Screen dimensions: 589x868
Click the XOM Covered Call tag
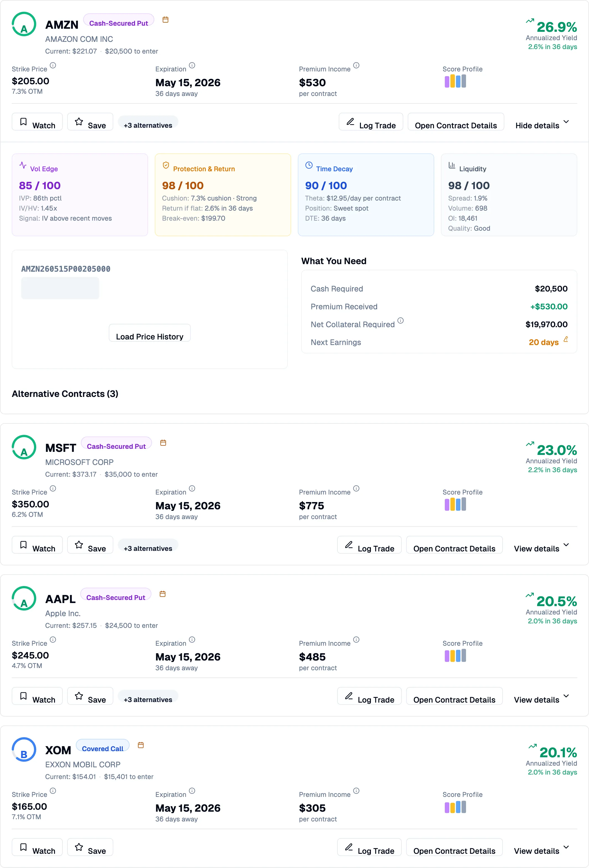(x=103, y=746)
